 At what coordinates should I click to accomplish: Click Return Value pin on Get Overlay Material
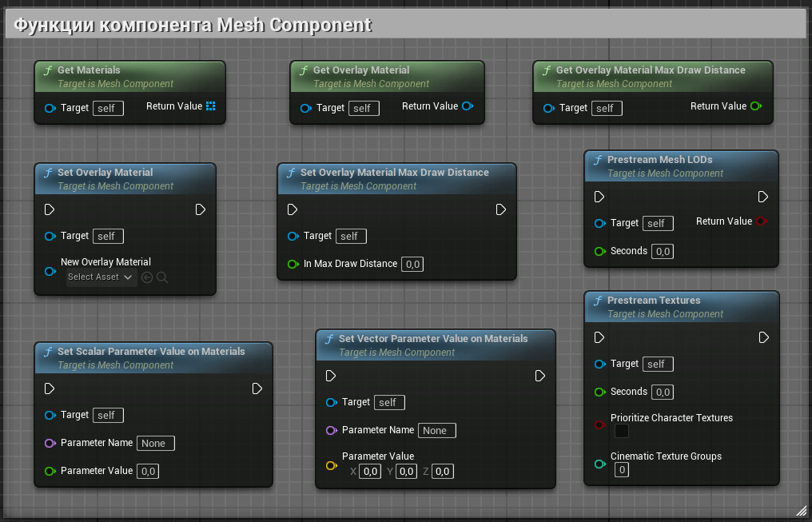pyautogui.click(x=467, y=106)
